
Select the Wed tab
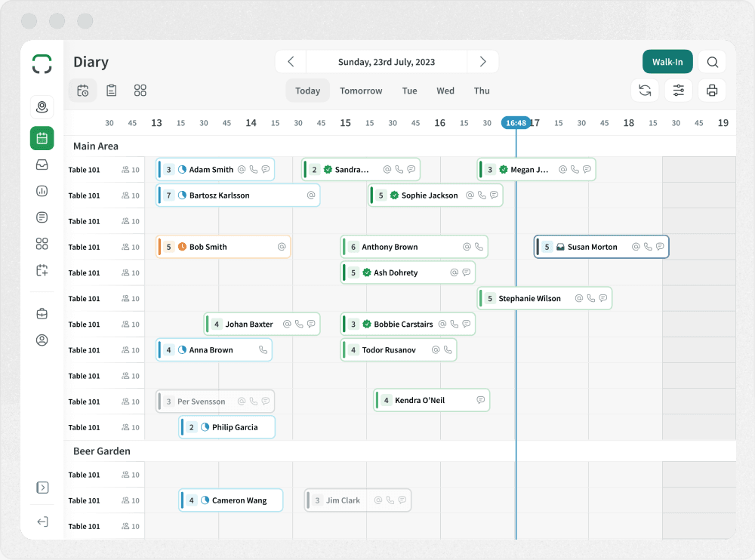(445, 91)
